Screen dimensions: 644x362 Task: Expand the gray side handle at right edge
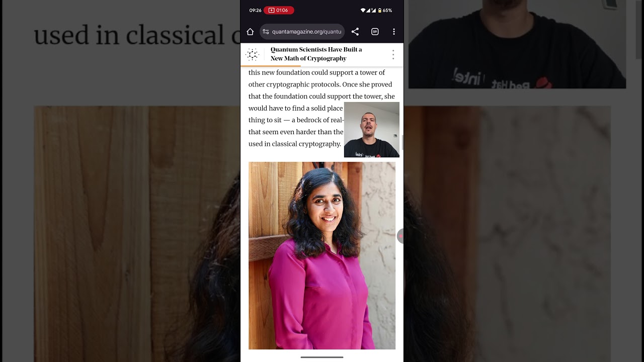pos(400,236)
